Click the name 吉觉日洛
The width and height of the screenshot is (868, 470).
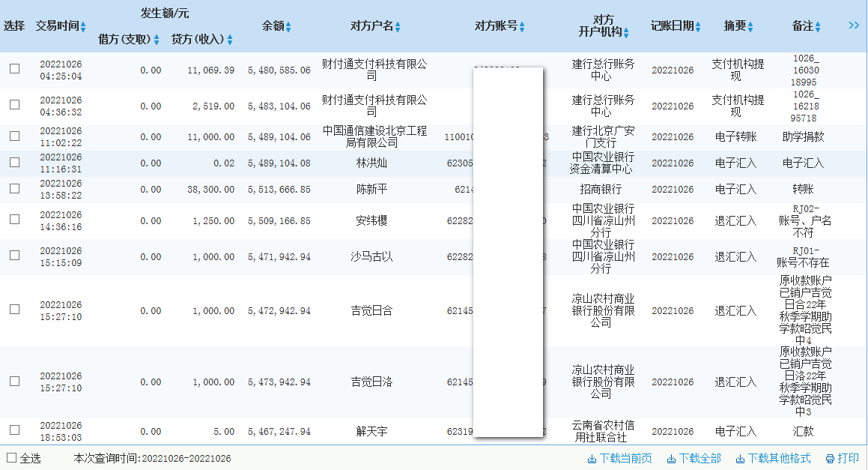tap(371, 382)
